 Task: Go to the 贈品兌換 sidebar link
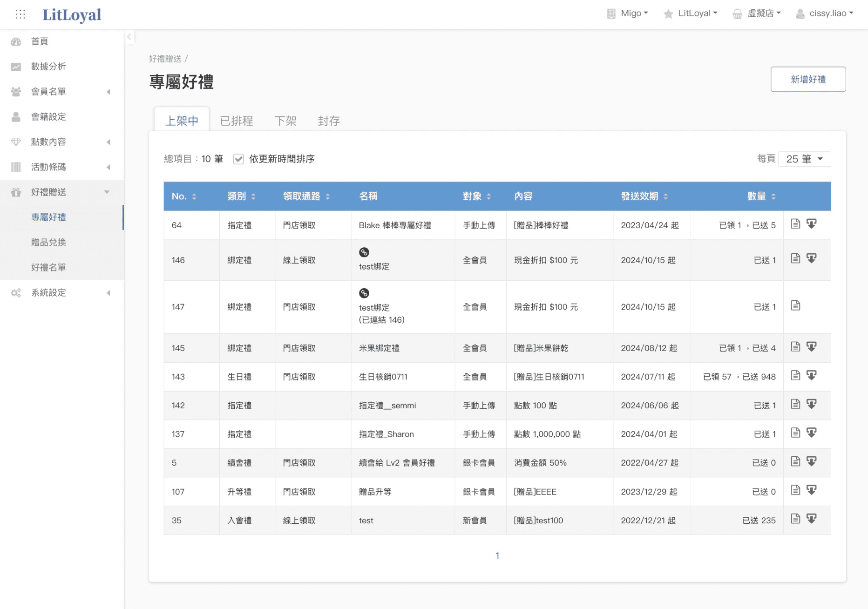coord(48,242)
